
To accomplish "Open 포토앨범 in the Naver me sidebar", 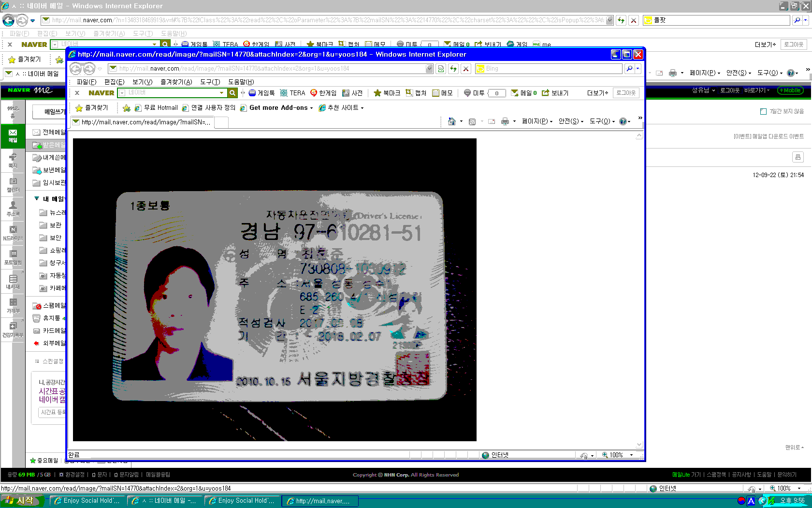I will pyautogui.click(x=13, y=257).
